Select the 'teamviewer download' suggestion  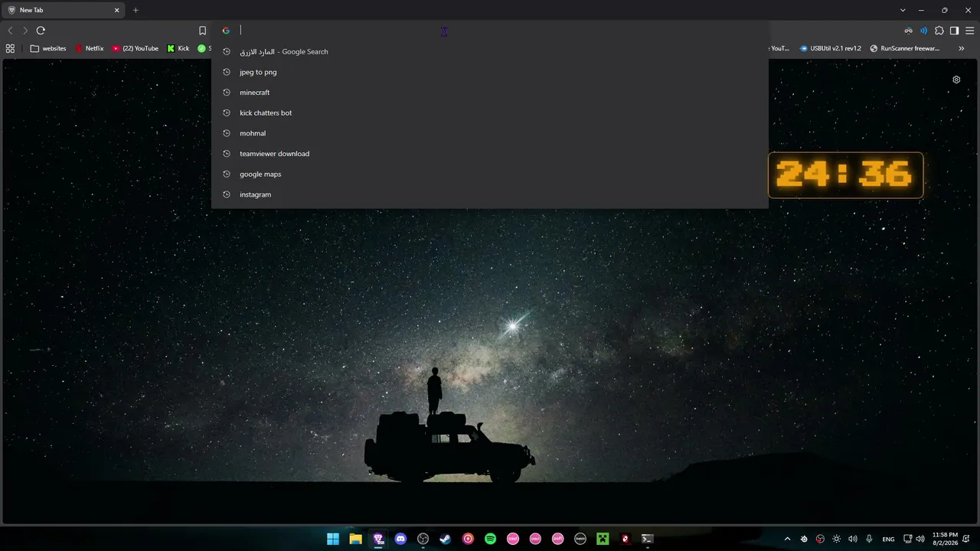tap(490, 154)
